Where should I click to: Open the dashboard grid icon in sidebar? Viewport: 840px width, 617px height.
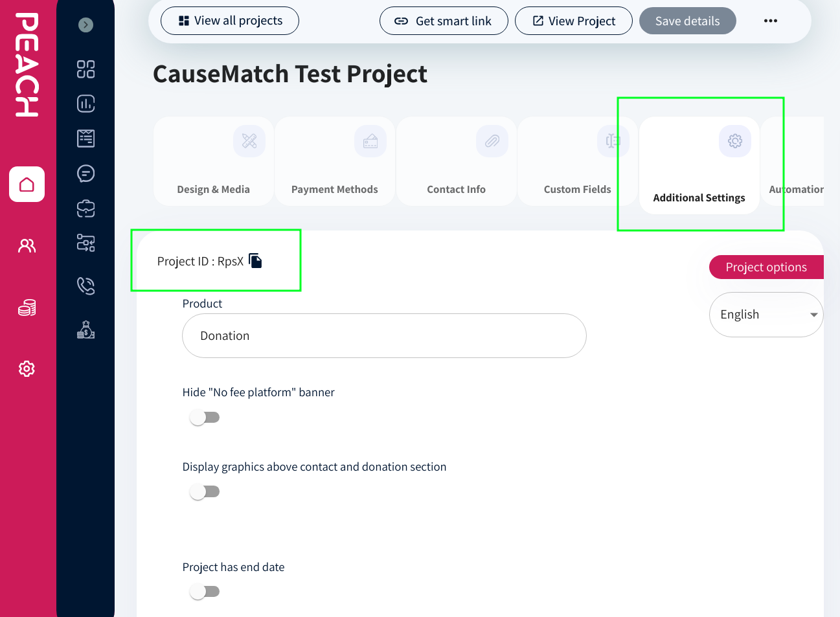(85, 69)
